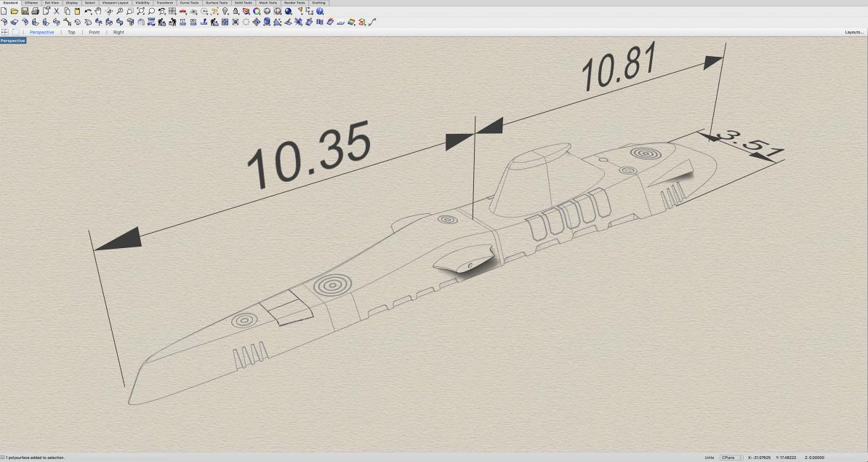Toggle the four-viewport layout icon
The height and width of the screenshot is (462, 868).
pos(5,32)
